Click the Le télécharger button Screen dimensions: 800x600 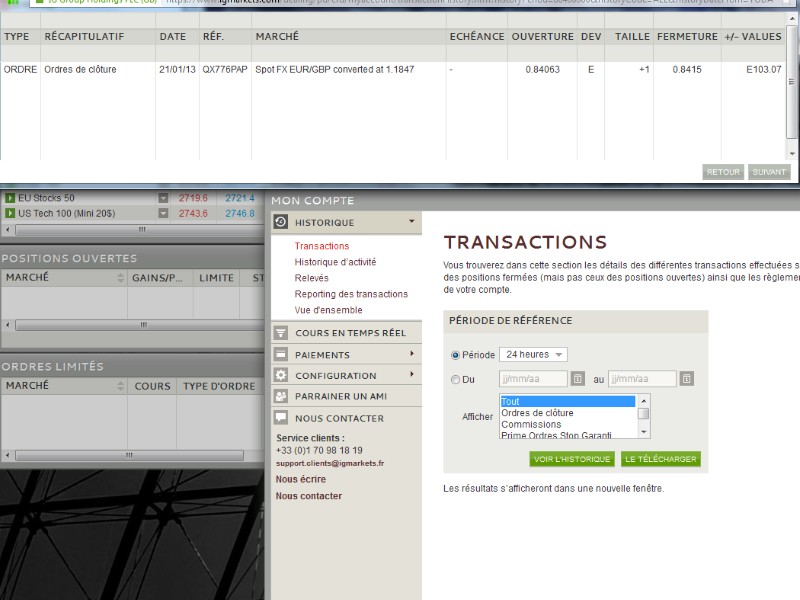(x=661, y=459)
